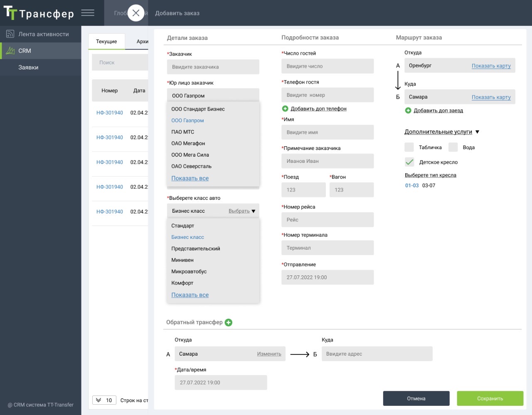Viewport: 532px width, 415px height.
Task: Close the add order panel with X
Action: pos(136,13)
